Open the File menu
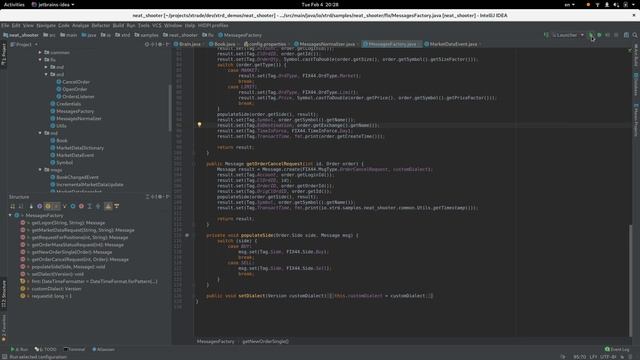The height and width of the screenshot is (360, 640). click(5, 25)
